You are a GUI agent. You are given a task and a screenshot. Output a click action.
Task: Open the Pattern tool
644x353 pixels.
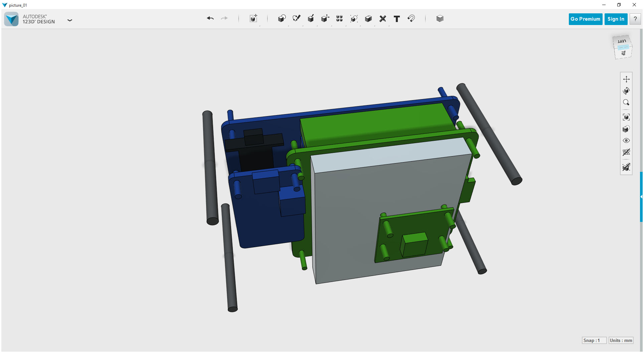[x=339, y=19]
